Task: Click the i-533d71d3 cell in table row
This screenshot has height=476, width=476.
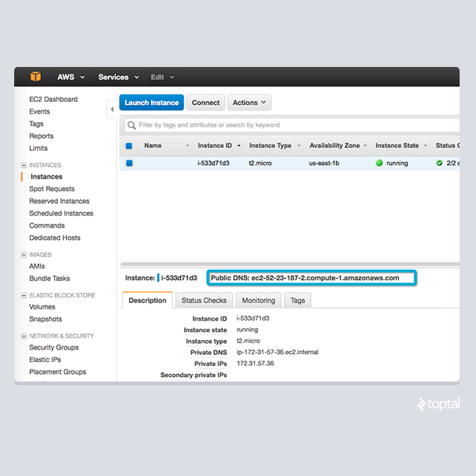Action: 213,163
